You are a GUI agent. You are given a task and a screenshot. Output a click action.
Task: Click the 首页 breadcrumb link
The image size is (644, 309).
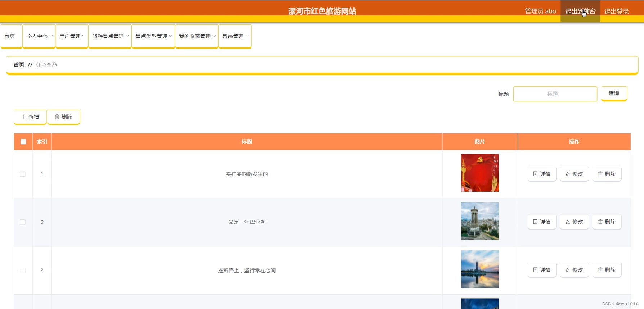[x=19, y=65]
